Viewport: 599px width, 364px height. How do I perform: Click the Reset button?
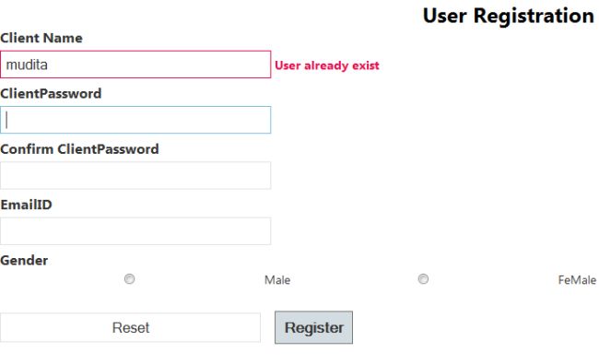(130, 327)
